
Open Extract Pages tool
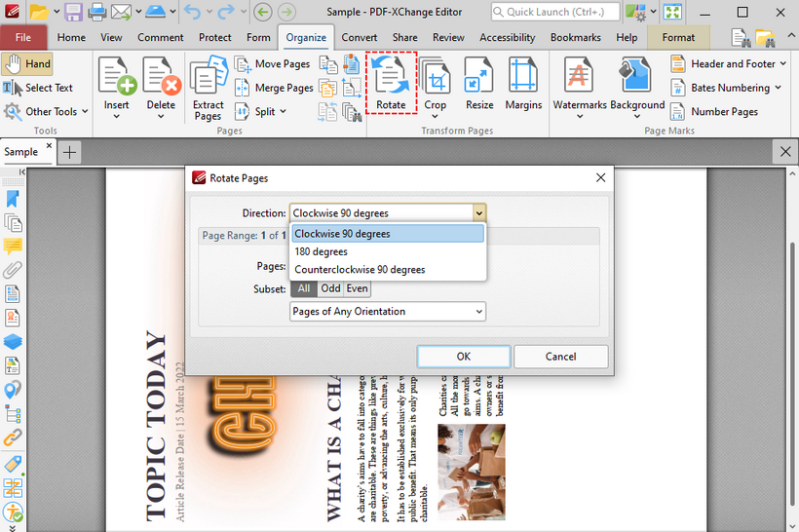click(208, 88)
